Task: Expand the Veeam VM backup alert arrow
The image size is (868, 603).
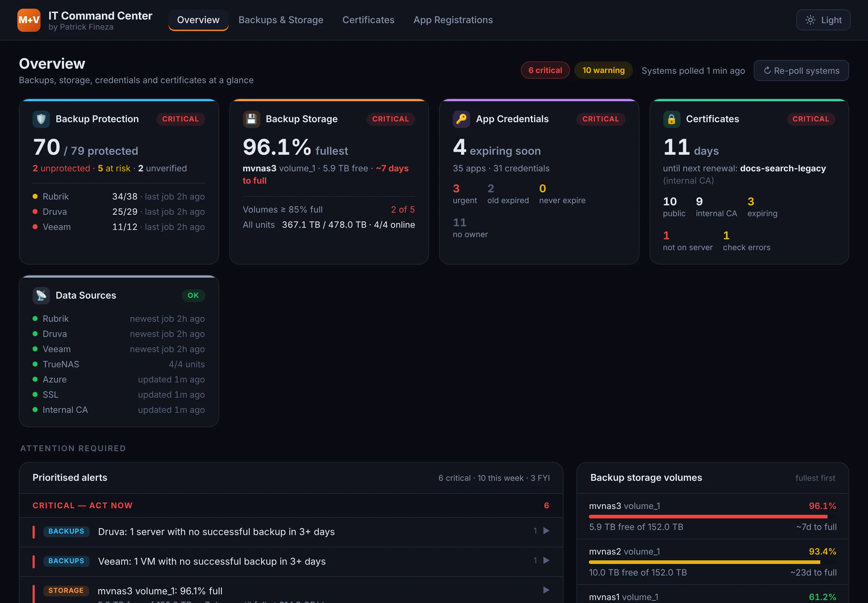Action: pyautogui.click(x=546, y=561)
